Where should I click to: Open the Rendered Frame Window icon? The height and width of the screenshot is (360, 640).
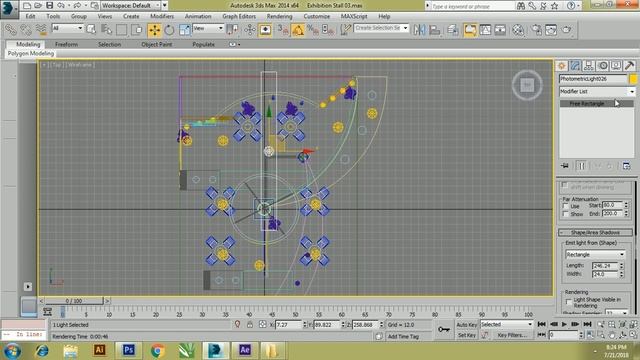pyautogui.click(x=551, y=30)
